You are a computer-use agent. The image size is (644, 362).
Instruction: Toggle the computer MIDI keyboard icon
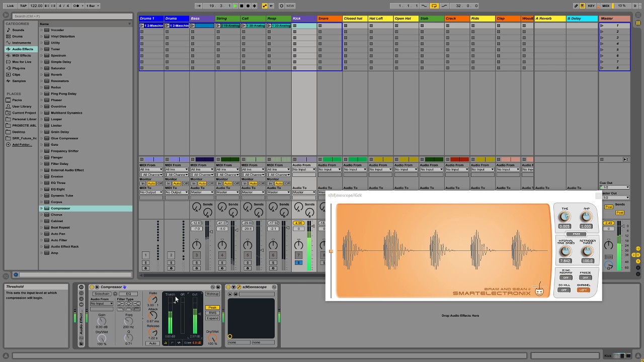(x=583, y=6)
